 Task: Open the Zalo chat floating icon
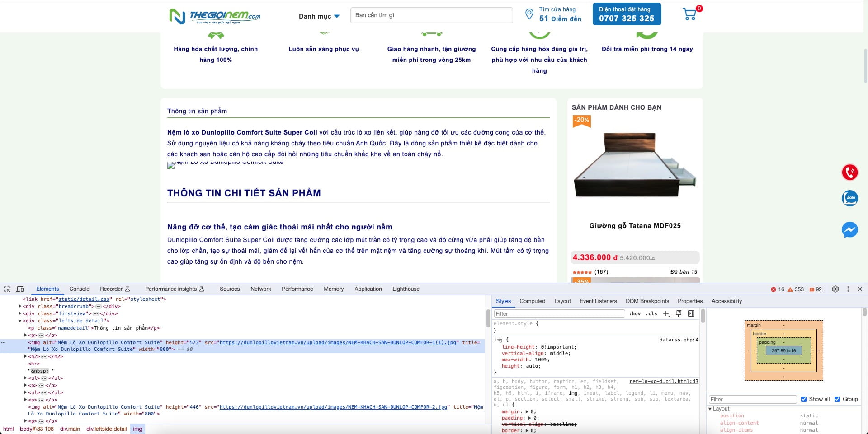point(850,198)
